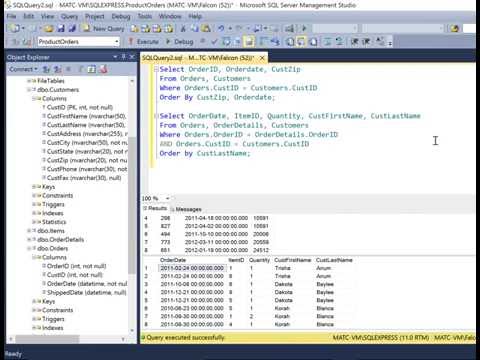The image size is (480, 360).
Task: Click the Cut scissors icon
Action: pos(183,29)
